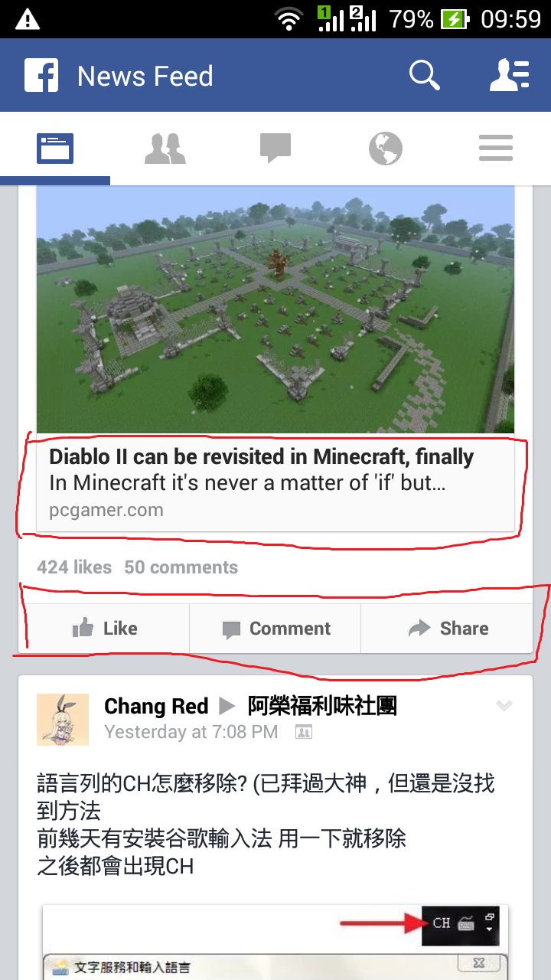The image size is (551, 980).
Task: View the 50 comments
Action: (x=181, y=567)
